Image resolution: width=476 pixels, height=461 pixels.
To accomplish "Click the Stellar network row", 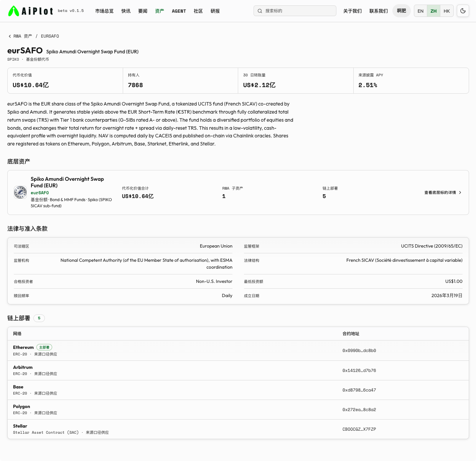I will [x=238, y=429].
